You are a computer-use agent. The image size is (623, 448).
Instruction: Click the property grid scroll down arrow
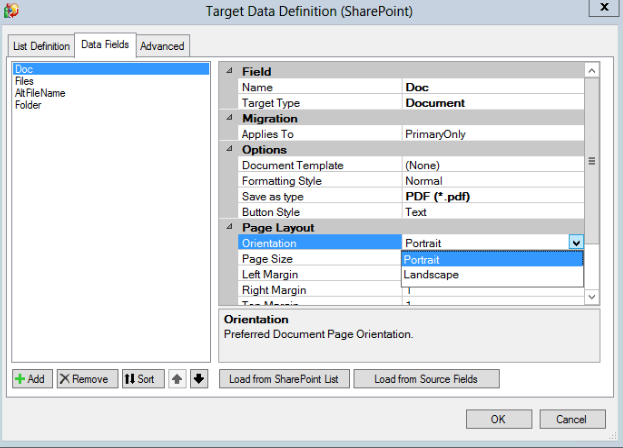(x=592, y=297)
